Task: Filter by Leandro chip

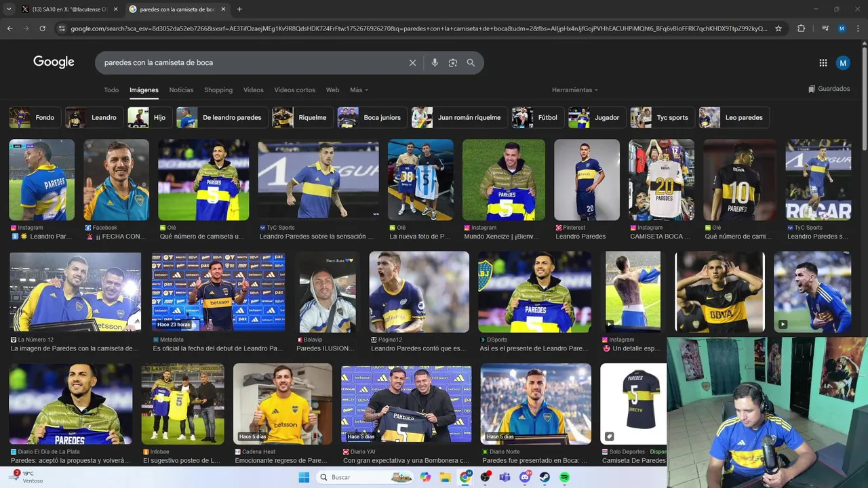Action: 94,117
